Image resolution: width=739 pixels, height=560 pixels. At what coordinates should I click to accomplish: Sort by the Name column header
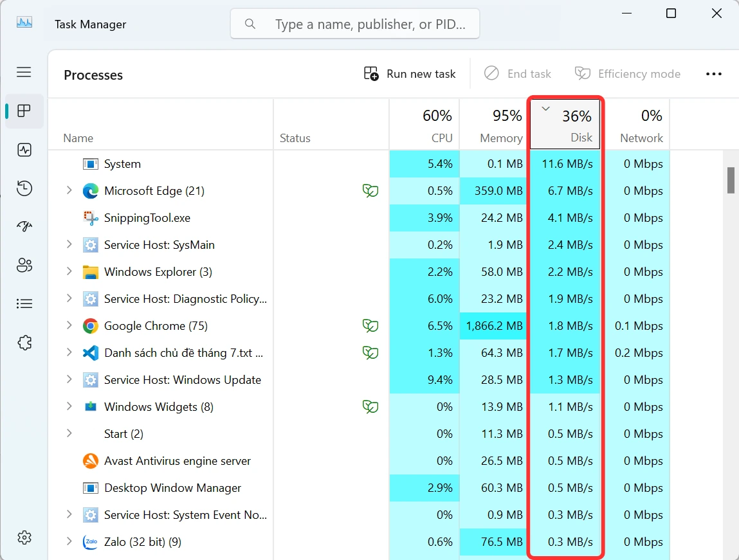(x=160, y=124)
